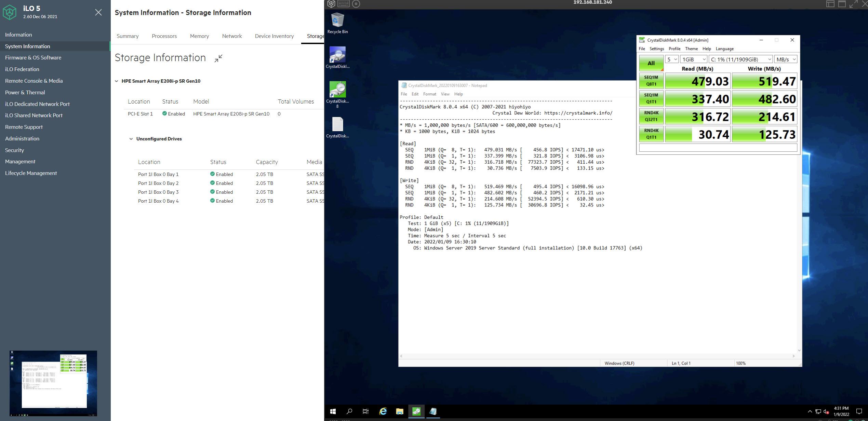Image resolution: width=868 pixels, height=421 pixels.
Task: Open the Summary tab
Action: [x=128, y=36]
